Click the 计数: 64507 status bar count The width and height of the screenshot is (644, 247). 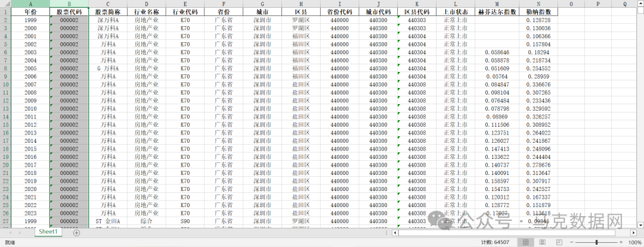(496, 242)
